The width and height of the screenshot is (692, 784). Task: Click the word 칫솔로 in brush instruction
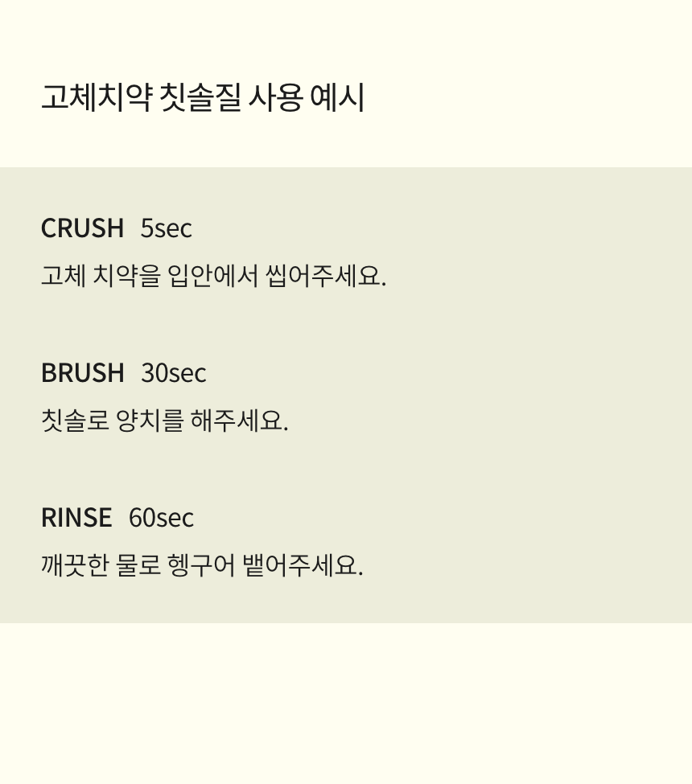(75, 420)
